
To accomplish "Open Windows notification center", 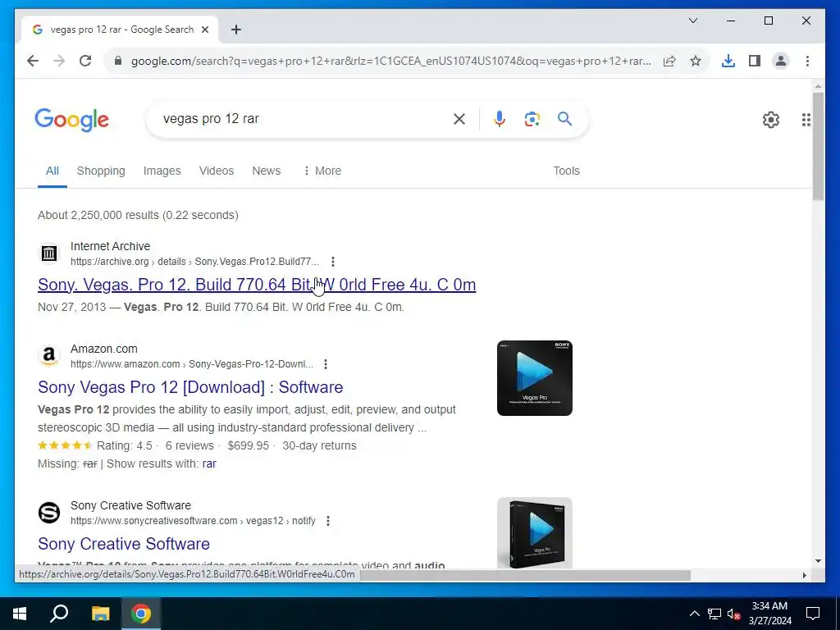I will [x=813, y=614].
